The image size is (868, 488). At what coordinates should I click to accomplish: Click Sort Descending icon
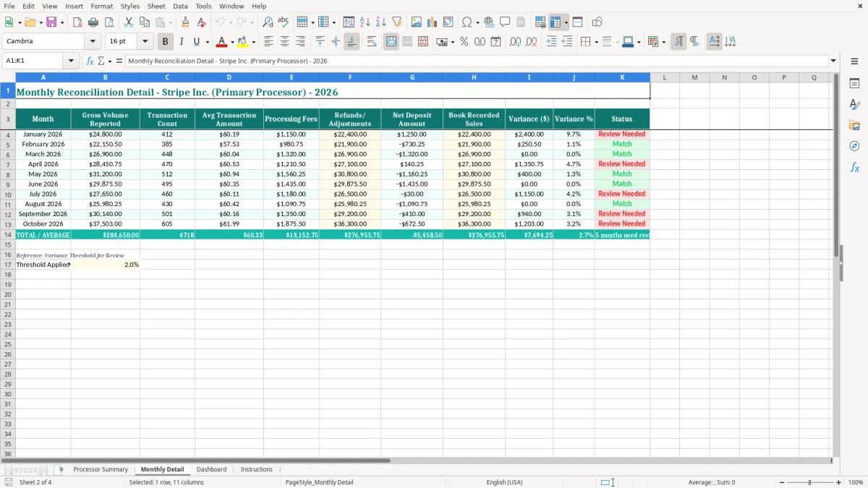pyautogui.click(x=381, y=22)
